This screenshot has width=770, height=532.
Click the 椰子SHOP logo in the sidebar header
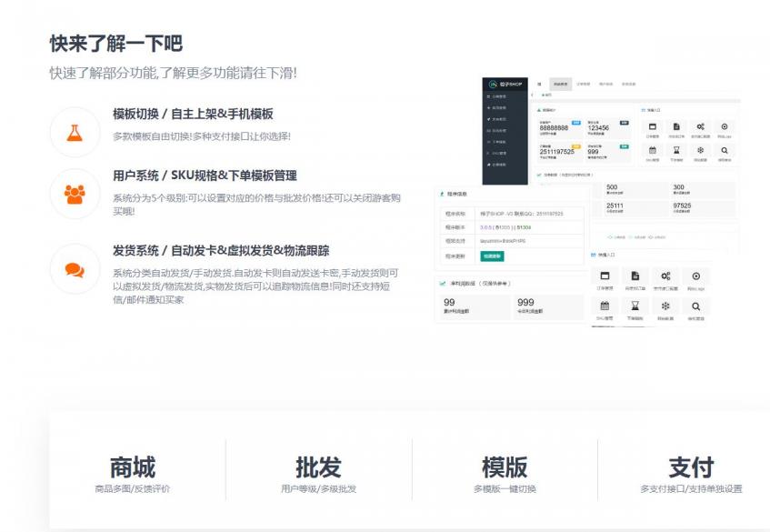[505, 84]
